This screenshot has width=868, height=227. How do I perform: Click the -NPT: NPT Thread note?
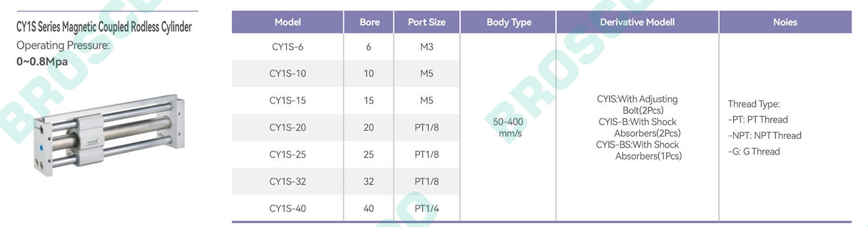point(764,136)
